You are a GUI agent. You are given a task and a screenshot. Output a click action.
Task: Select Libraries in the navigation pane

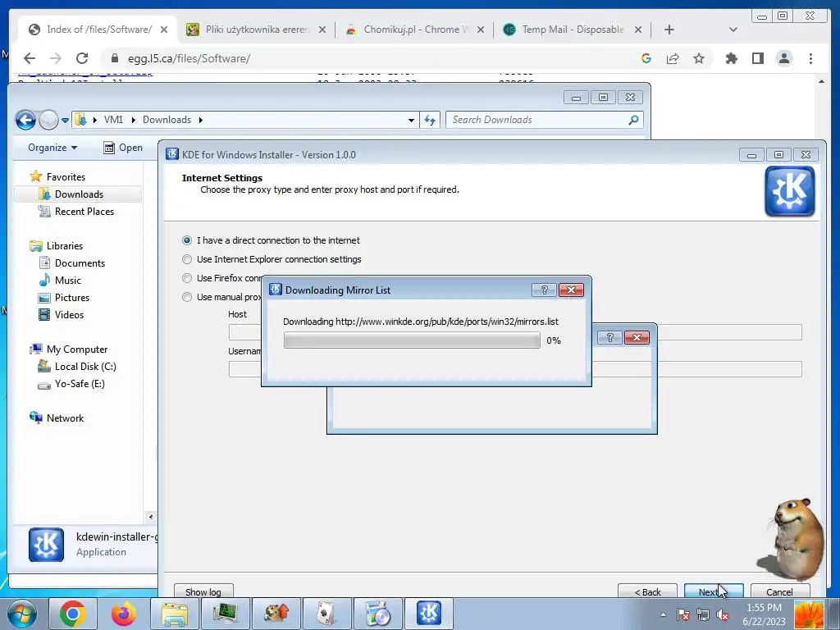64,246
